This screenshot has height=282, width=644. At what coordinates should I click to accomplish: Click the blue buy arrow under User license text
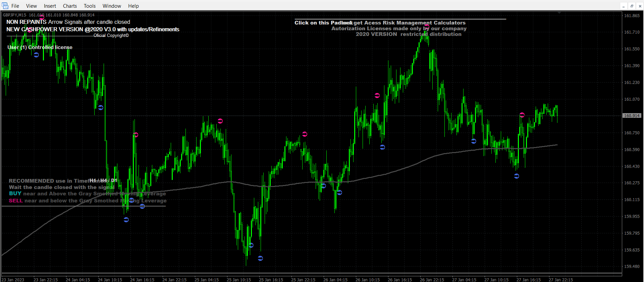pos(36,55)
